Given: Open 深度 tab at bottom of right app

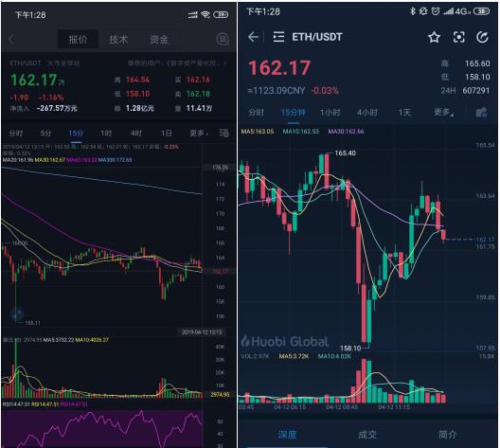Looking at the screenshot, I should click(287, 435).
